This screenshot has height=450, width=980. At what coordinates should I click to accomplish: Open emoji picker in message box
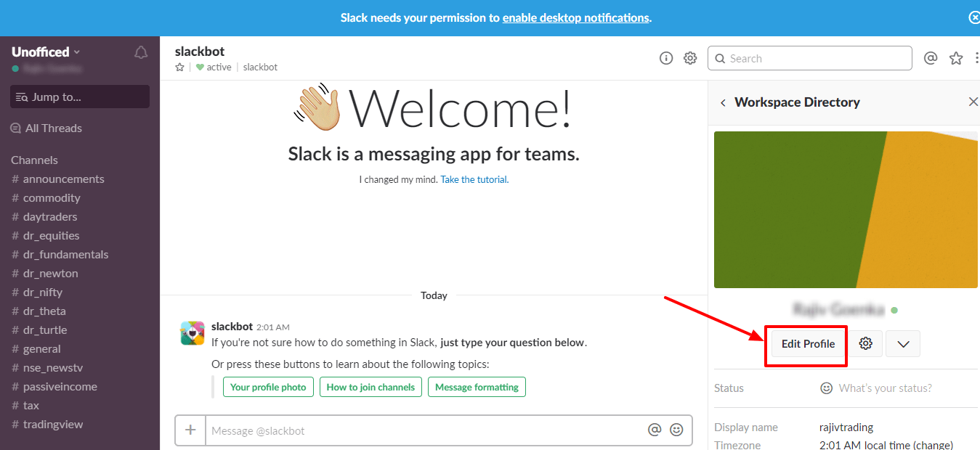point(676,430)
